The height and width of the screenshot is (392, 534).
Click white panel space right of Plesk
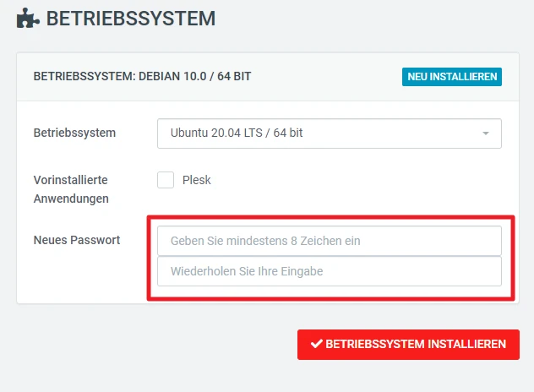tap(355, 181)
